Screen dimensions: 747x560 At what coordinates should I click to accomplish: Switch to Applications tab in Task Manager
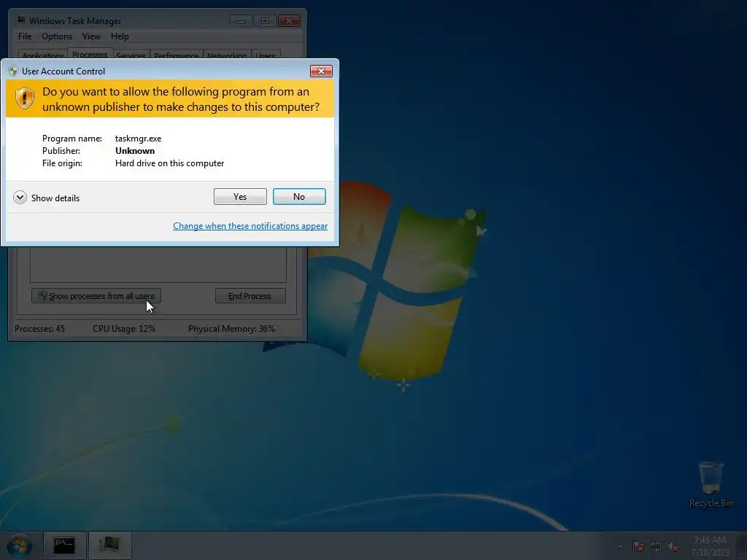tap(43, 54)
